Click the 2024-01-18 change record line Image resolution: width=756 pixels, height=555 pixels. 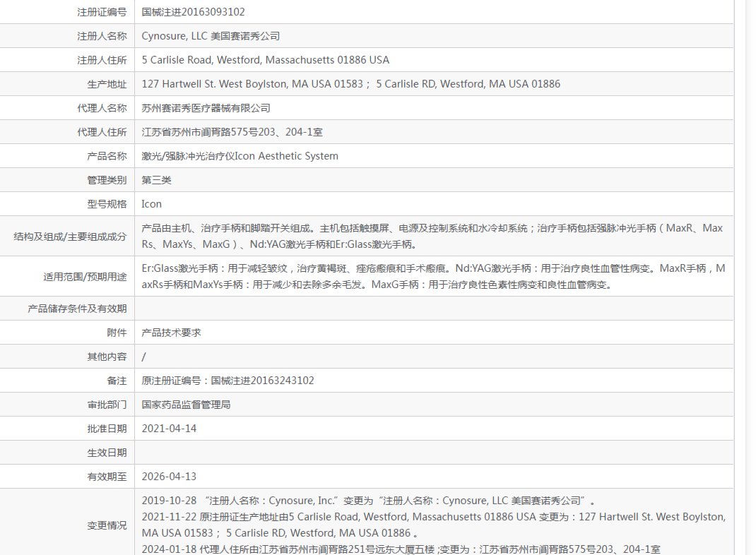point(401,549)
